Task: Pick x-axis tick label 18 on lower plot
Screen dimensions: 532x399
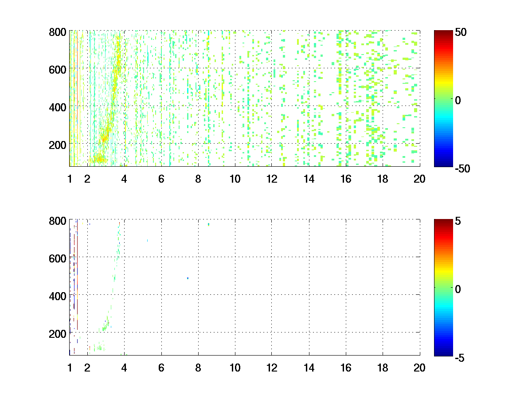Action: point(383,368)
